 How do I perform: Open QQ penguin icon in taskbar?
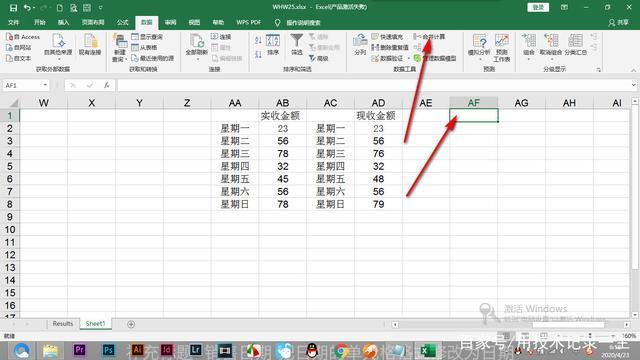point(312,350)
